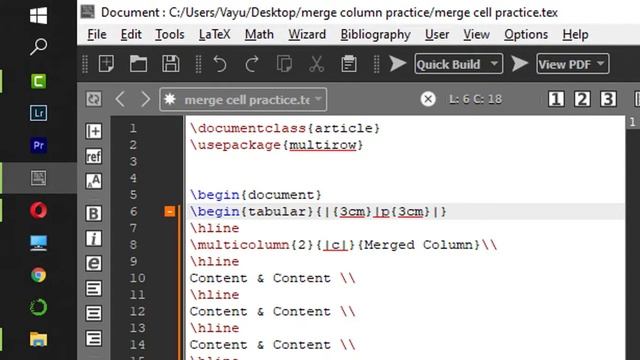The image size is (640, 360).
Task: Click \documentclass{article} on line 1
Action: coord(285,128)
